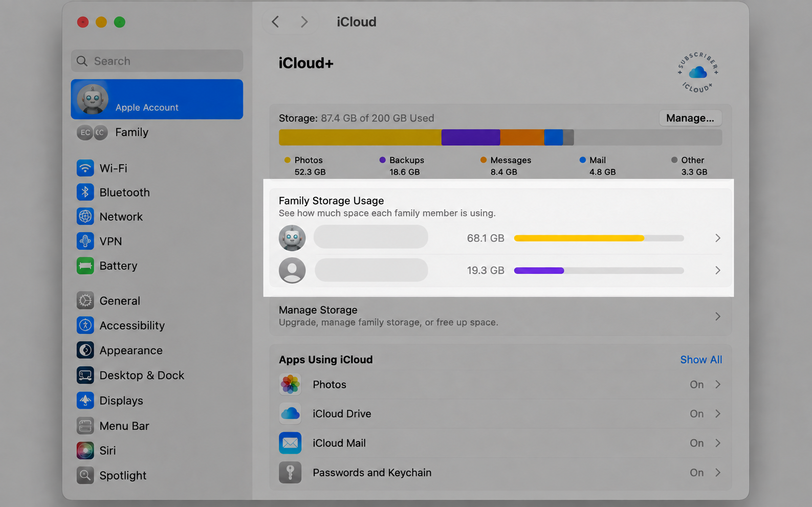Open Wi-Fi settings via its sidebar icon
This screenshot has width=812, height=507.
85,168
